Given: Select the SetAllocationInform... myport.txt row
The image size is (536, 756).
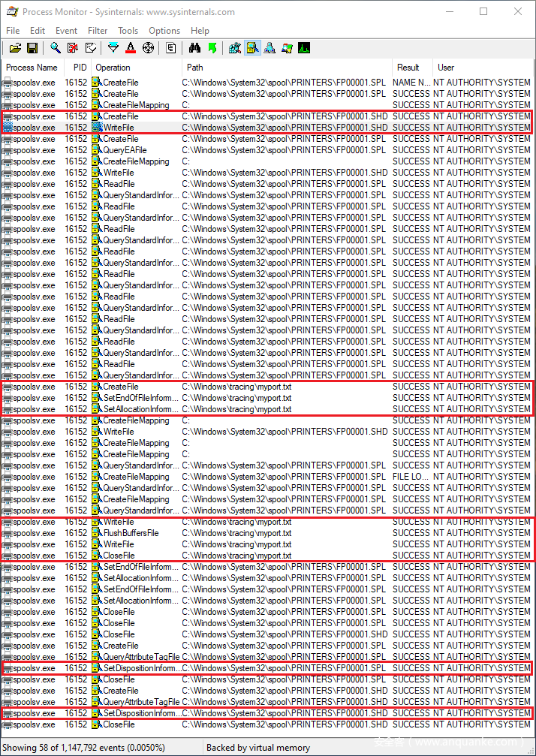Looking at the screenshot, I should point(267,409).
